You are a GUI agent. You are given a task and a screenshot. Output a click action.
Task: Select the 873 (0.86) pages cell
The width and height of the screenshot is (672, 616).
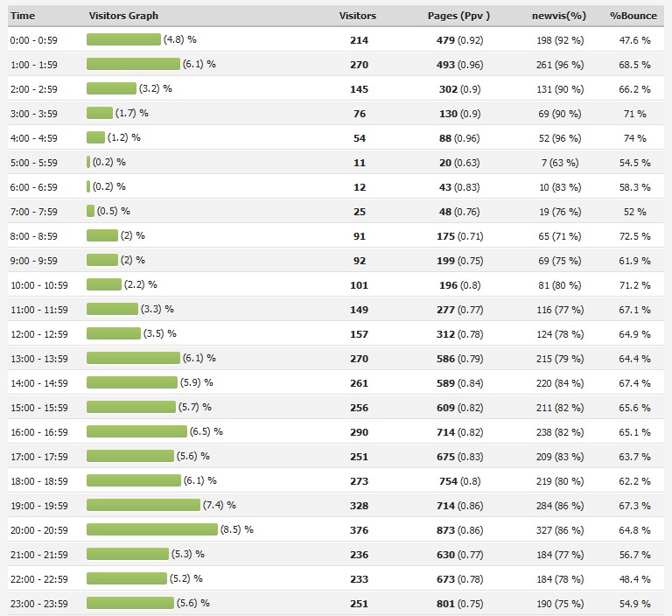click(x=459, y=530)
